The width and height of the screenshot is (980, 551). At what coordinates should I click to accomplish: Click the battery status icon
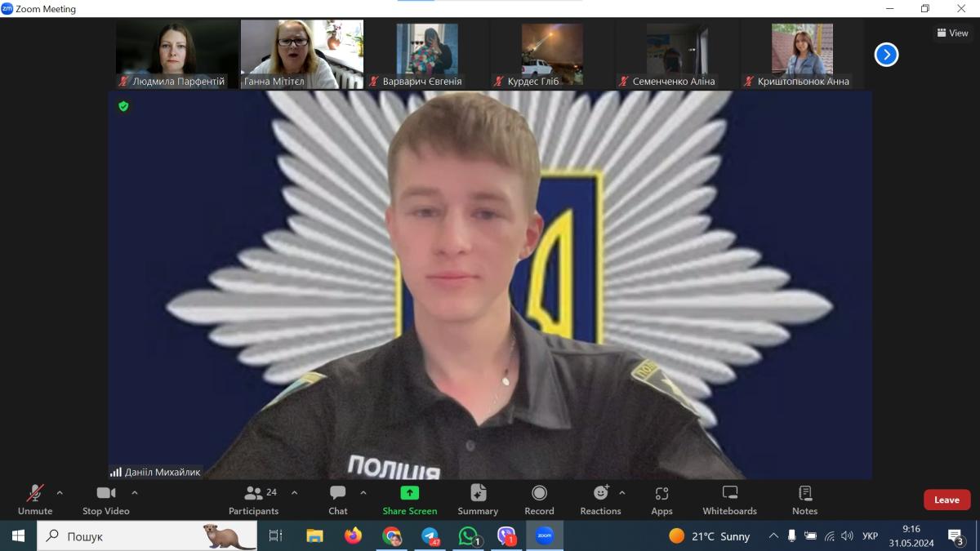click(x=810, y=535)
